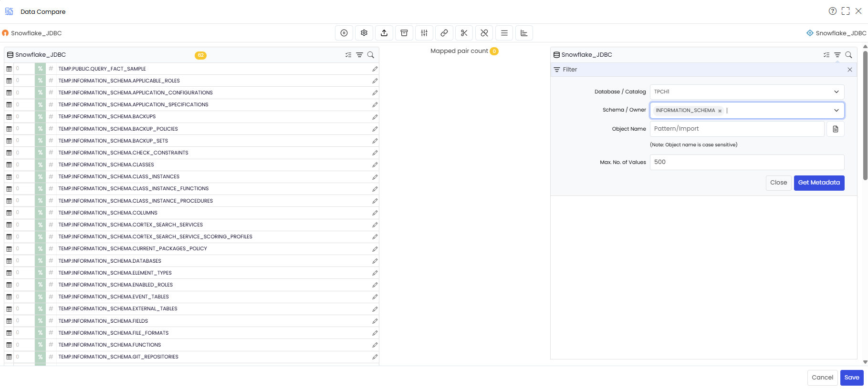
Task: Edit TEMP.PUBLIC.QUERY_FACT_SAMPLE with pencil icon
Action: [x=375, y=69]
